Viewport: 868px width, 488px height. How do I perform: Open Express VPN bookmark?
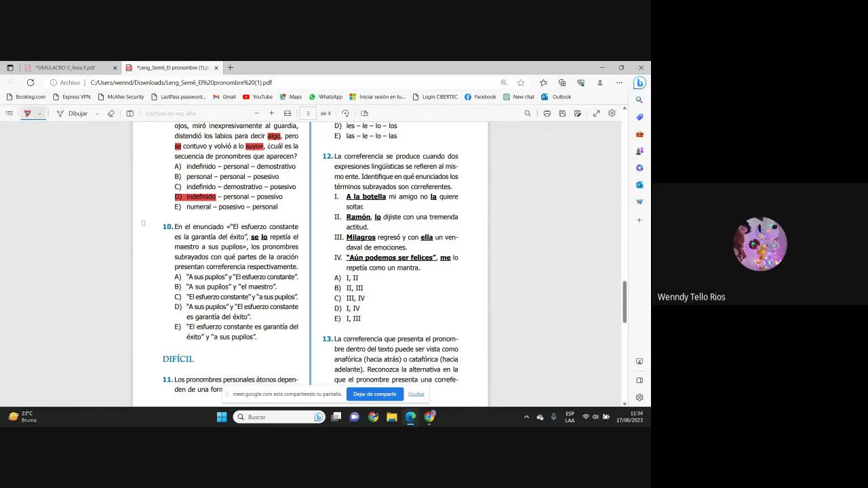coord(71,97)
